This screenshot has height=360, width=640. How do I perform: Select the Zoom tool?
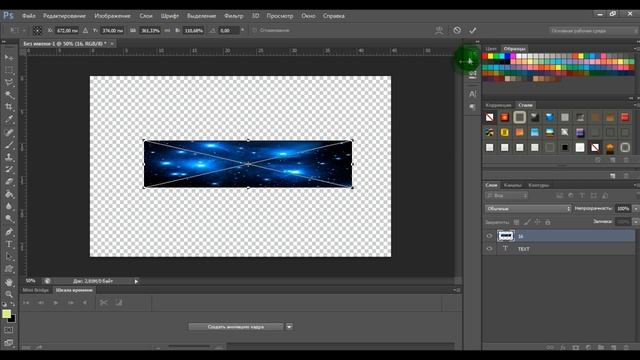[x=9, y=294]
